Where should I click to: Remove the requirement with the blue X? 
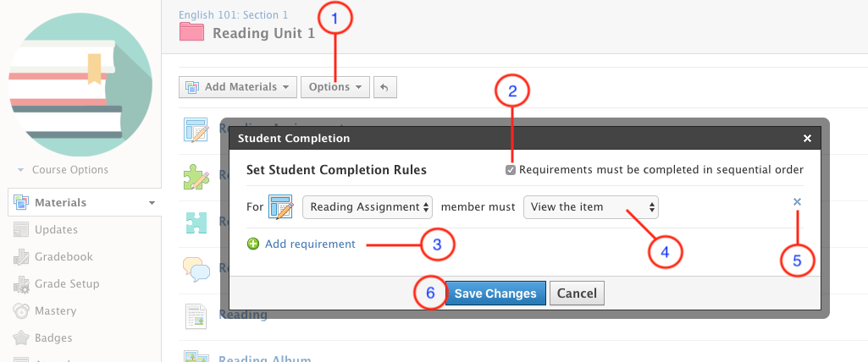pyautogui.click(x=797, y=202)
